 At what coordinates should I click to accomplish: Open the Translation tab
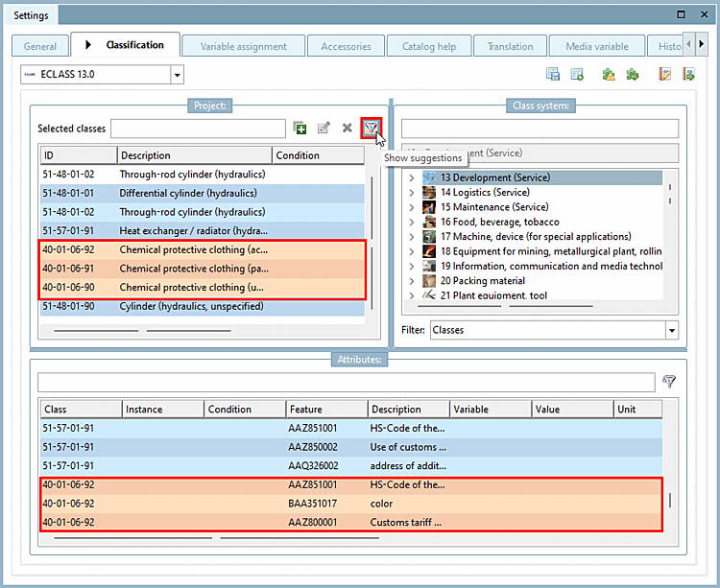tap(510, 46)
